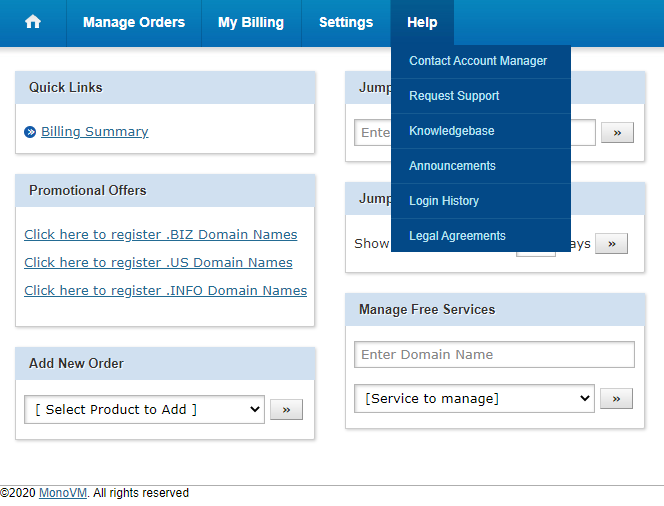Click the arrow button in top Jump search panel

tap(616, 132)
